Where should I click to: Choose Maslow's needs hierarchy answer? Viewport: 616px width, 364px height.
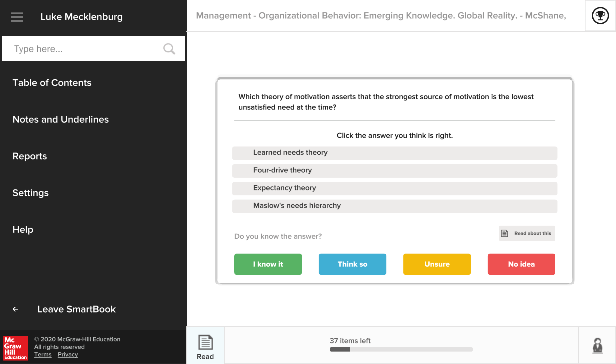click(x=394, y=206)
